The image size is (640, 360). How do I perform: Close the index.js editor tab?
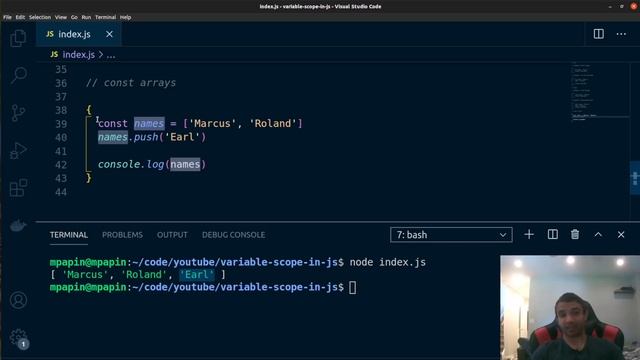click(109, 34)
